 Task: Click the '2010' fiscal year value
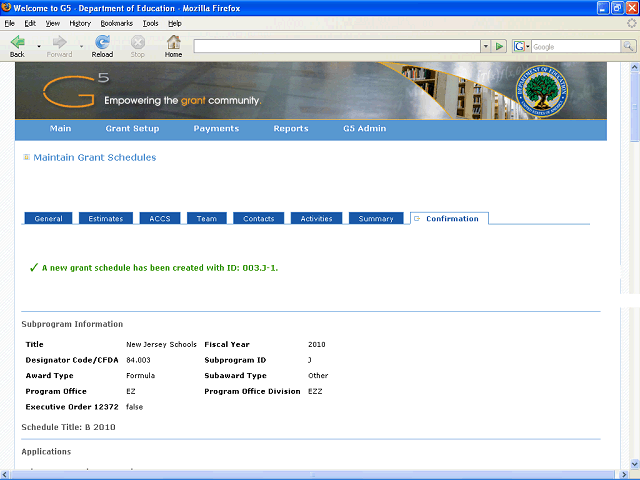pyautogui.click(x=317, y=344)
